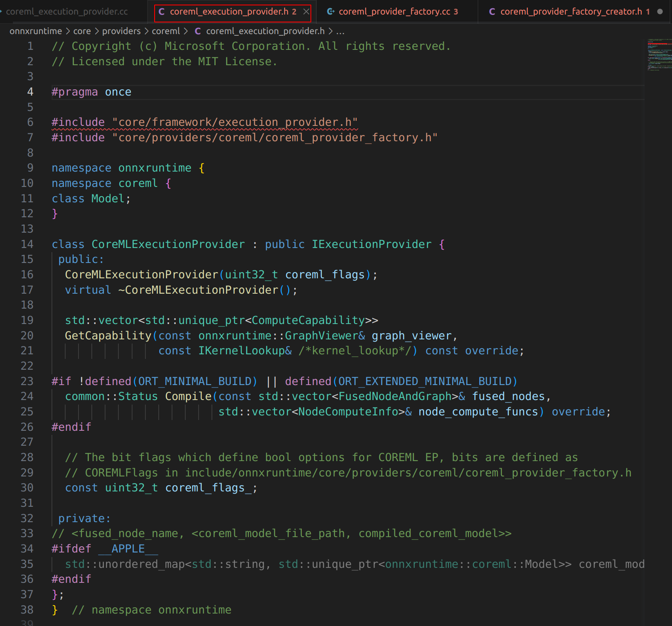Click providers breadcrumb segment

coord(121,31)
